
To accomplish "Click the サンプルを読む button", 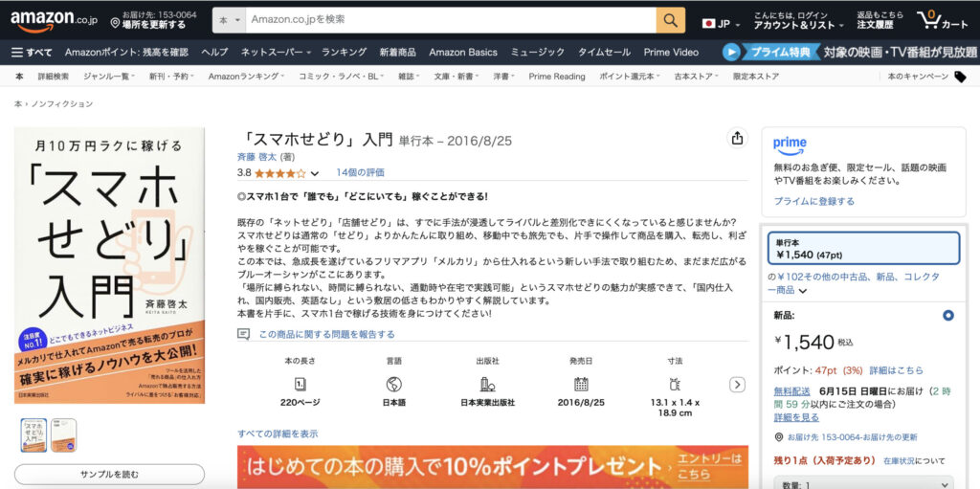I will 109,475.
